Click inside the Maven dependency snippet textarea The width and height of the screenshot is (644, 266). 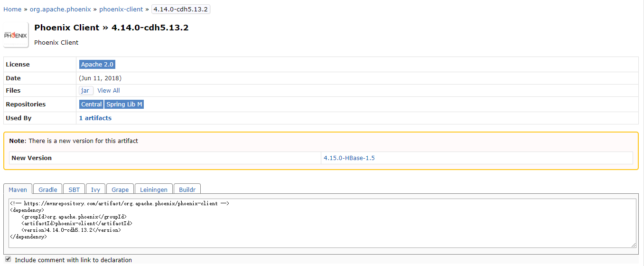[322, 223]
